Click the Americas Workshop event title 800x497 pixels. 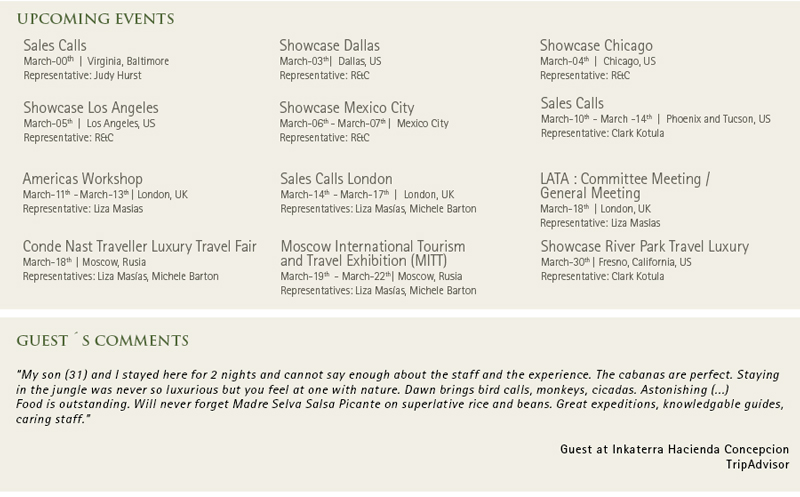pyautogui.click(x=83, y=179)
